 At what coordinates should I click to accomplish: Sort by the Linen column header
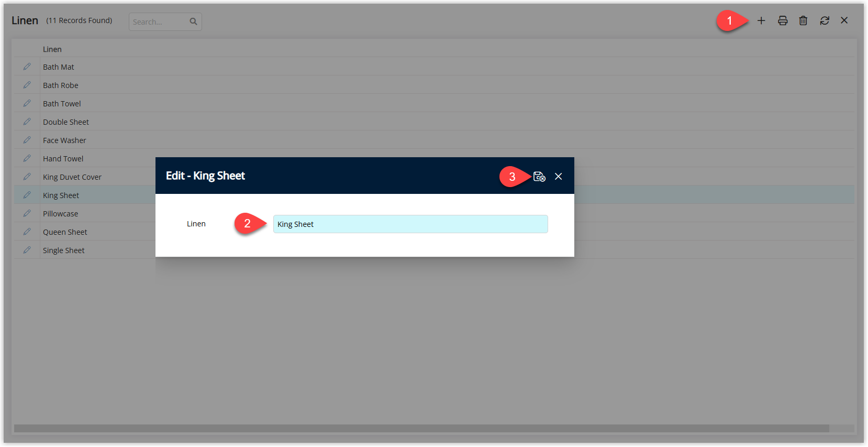click(x=52, y=49)
